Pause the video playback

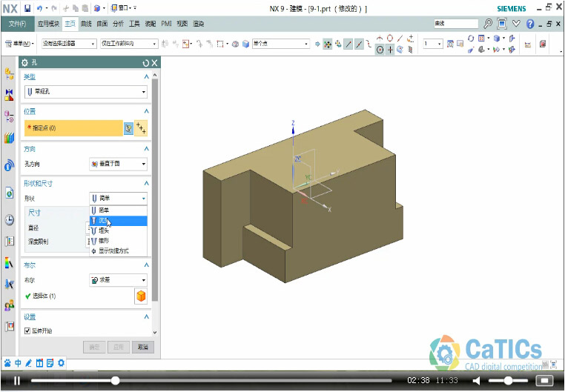coord(16,380)
